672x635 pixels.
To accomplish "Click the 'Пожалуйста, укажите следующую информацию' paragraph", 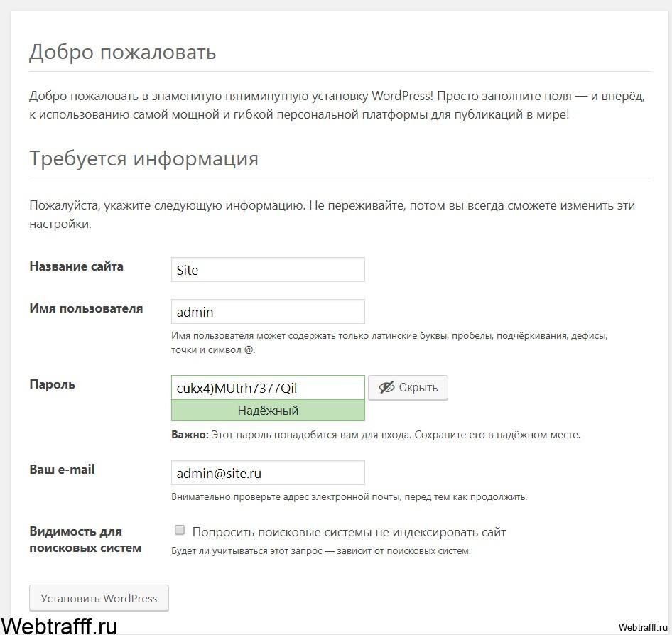I will 332,215.
